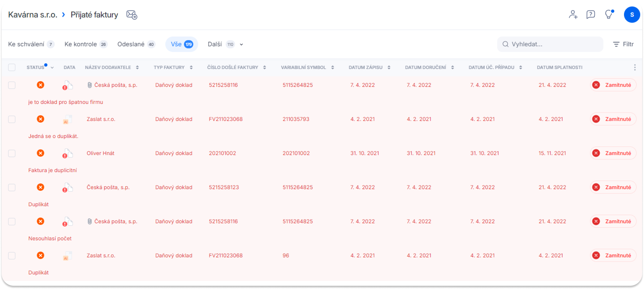Open the Status column dropdown chevron
This screenshot has height=289, width=644.
(x=52, y=68)
